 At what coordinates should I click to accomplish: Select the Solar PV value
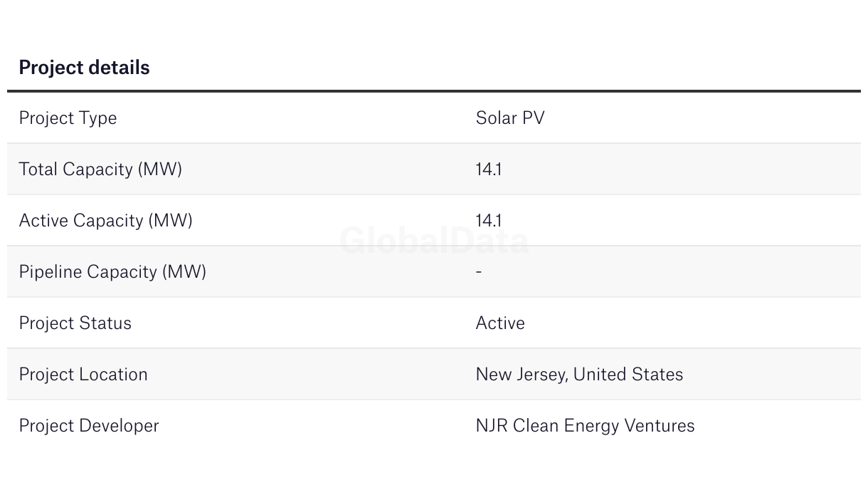(509, 118)
